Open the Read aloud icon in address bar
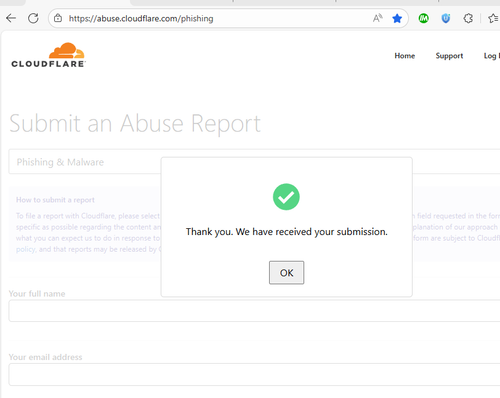Image resolution: width=500 pixels, height=398 pixels. pos(377,18)
